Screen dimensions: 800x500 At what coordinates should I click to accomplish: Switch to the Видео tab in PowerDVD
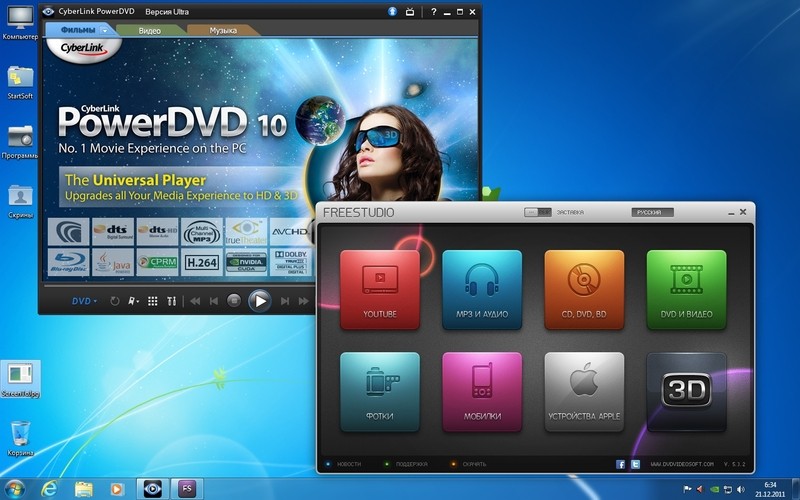coord(149,31)
